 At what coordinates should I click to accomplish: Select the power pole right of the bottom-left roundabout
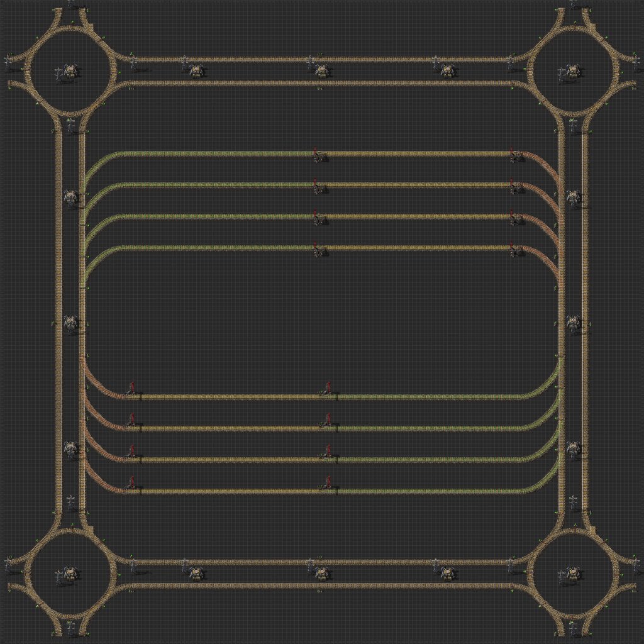coord(133,565)
